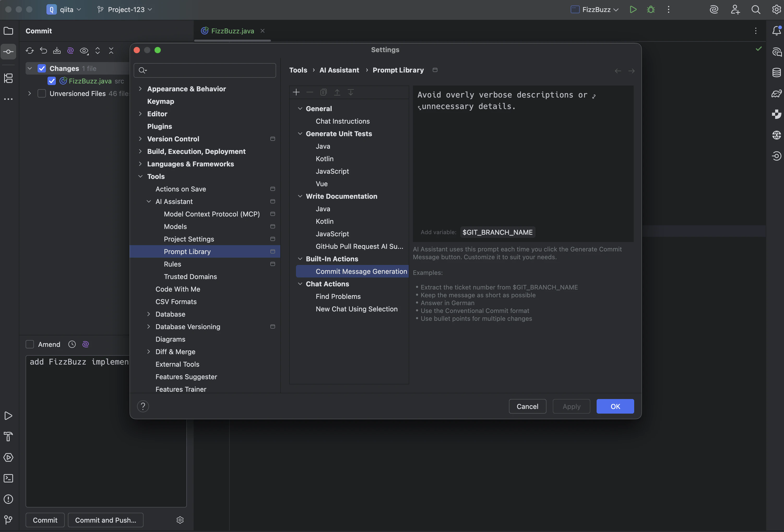Screen dimensions: 784x532
Task: Click the commit options gear icon
Action: 180,520
